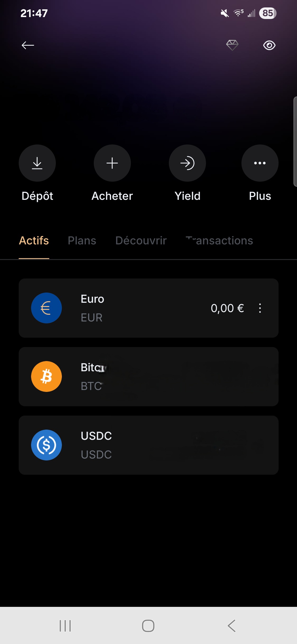The image size is (297, 644).
Task: Expand the Plus three-dots menu
Action: pos(260,163)
